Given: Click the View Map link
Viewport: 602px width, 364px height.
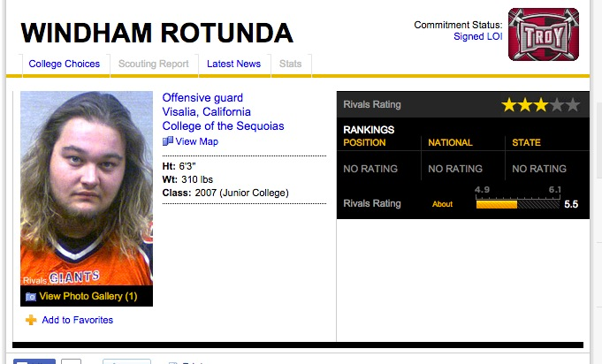Looking at the screenshot, I should (196, 141).
